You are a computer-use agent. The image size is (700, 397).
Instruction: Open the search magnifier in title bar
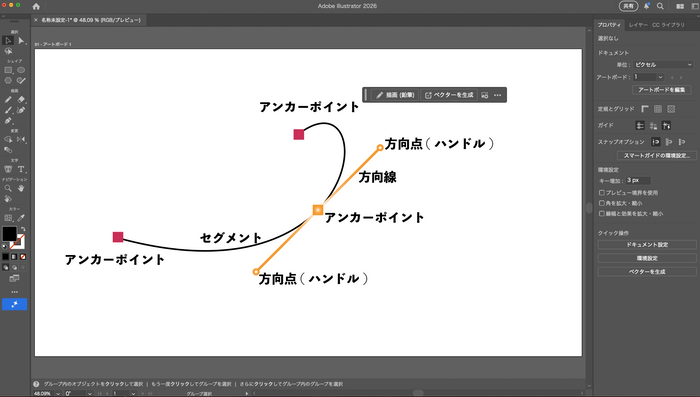[x=660, y=6]
